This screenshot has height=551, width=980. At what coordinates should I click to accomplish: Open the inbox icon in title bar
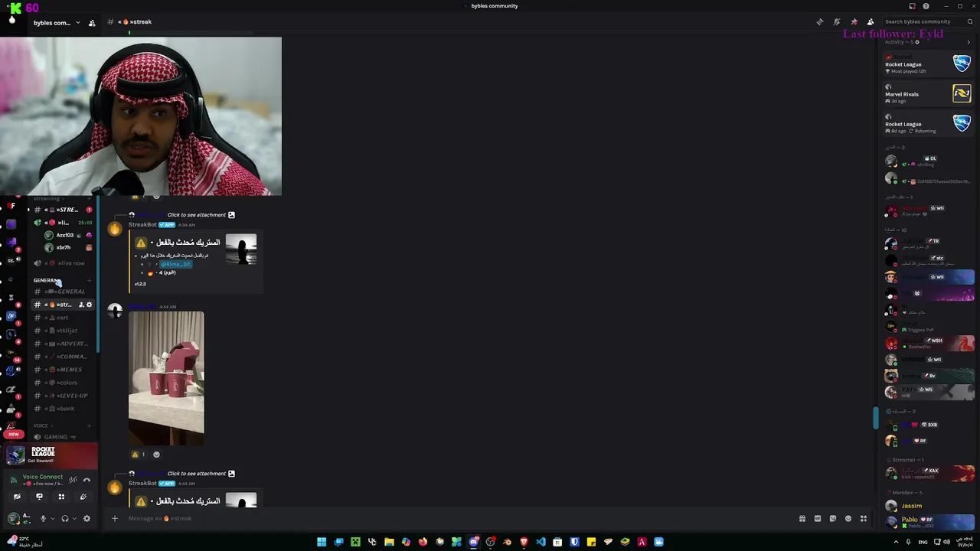coord(912,6)
